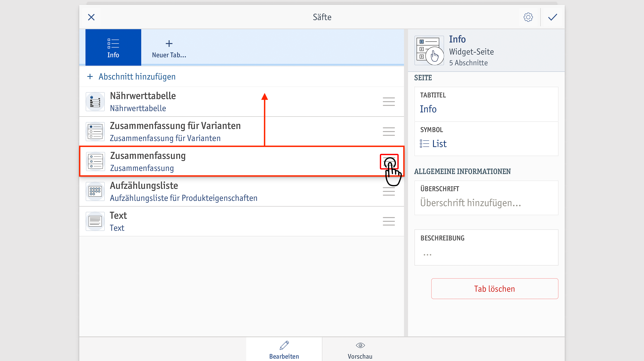Grab drag handle of Nährwerttabelle row

coord(389,102)
